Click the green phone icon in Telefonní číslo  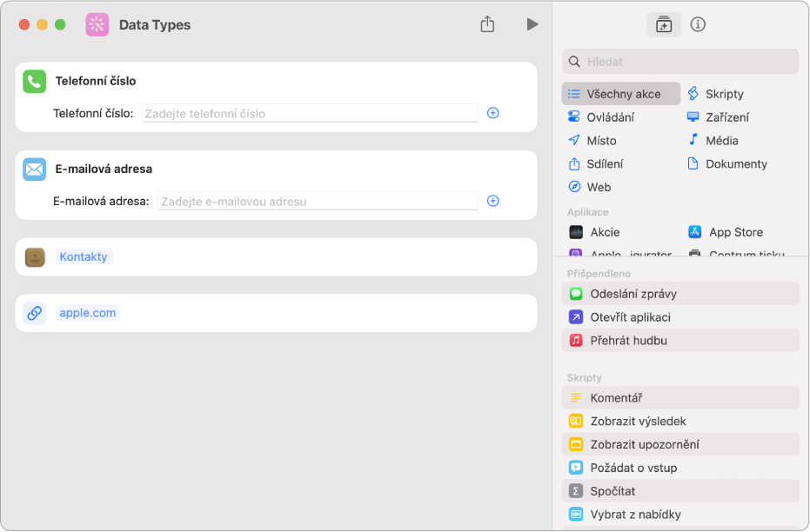point(35,82)
